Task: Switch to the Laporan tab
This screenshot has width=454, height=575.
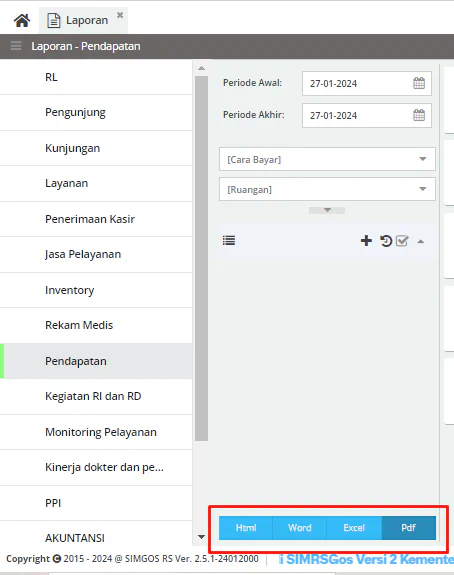Action: click(83, 20)
